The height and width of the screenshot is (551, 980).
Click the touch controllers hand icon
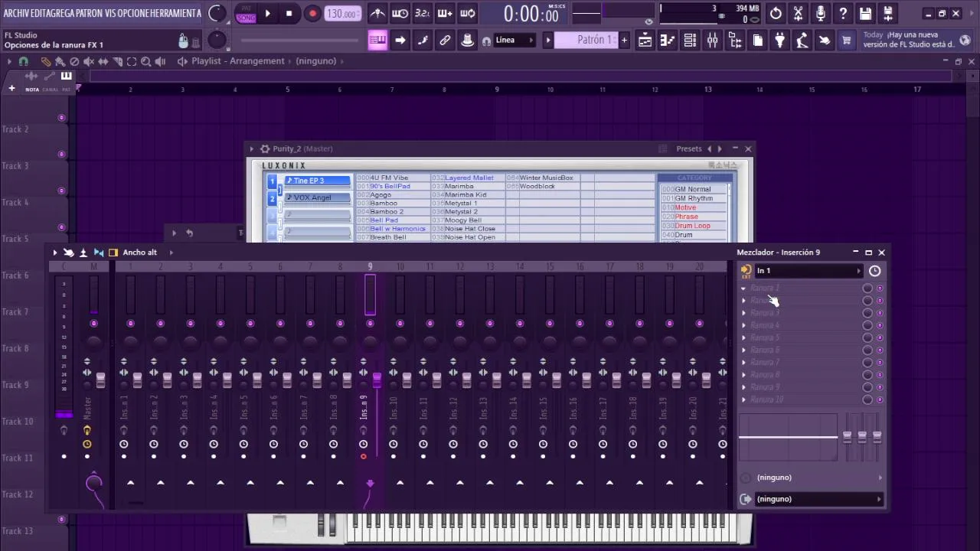pos(825,41)
